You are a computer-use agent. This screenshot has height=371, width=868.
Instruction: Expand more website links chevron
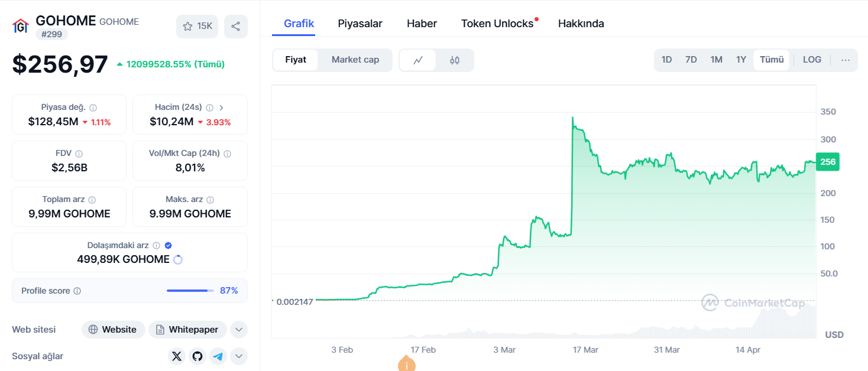[238, 330]
